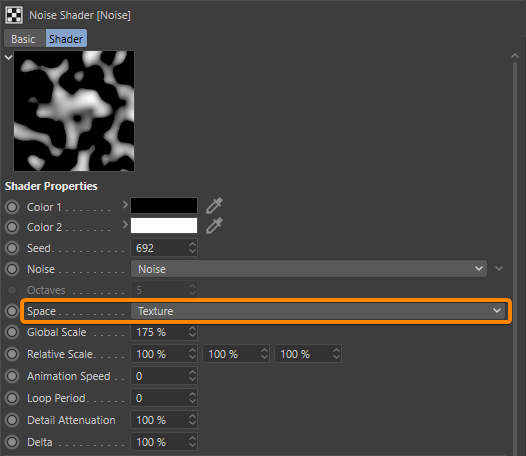Toggle the Color 2 animation dot
The image size is (526, 456).
tap(12, 227)
